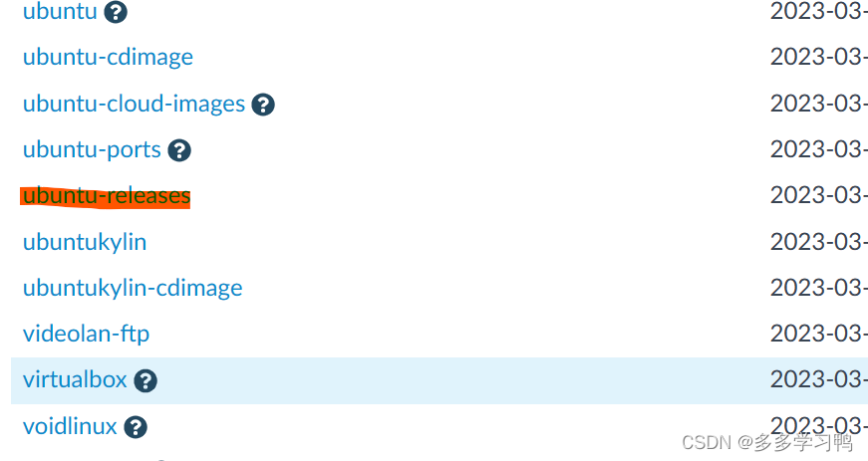
Task: Click the date in the virtualbox row
Action: pyautogui.click(x=819, y=379)
